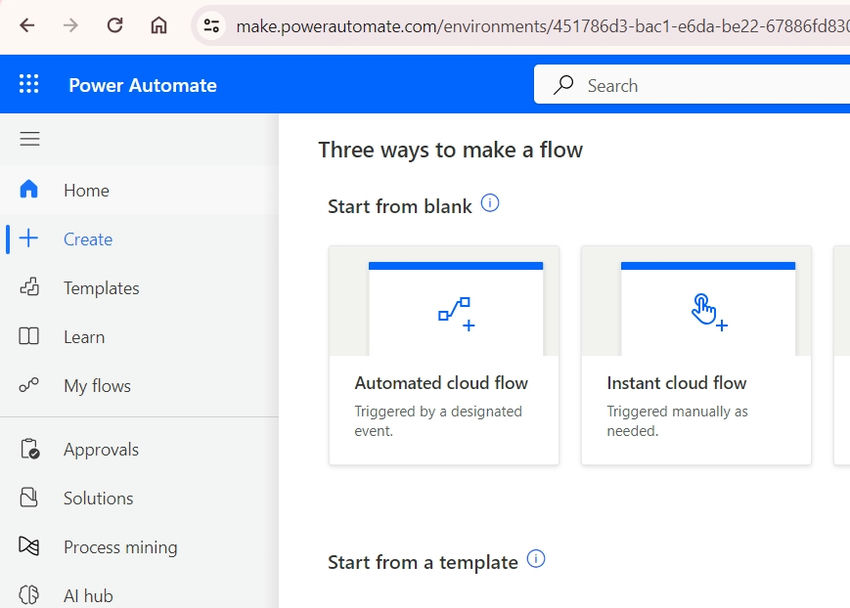This screenshot has width=850, height=608.
Task: Show info for Start from a template
Action: click(536, 558)
